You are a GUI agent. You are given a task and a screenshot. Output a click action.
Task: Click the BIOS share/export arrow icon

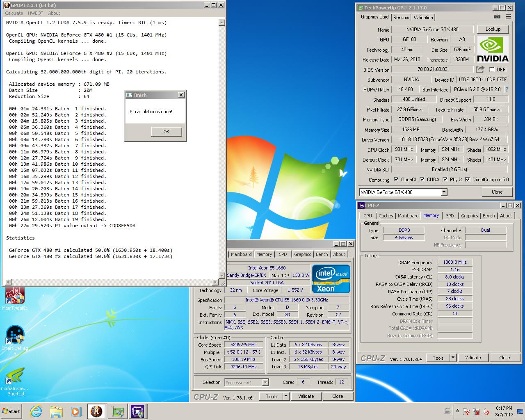[480, 69]
